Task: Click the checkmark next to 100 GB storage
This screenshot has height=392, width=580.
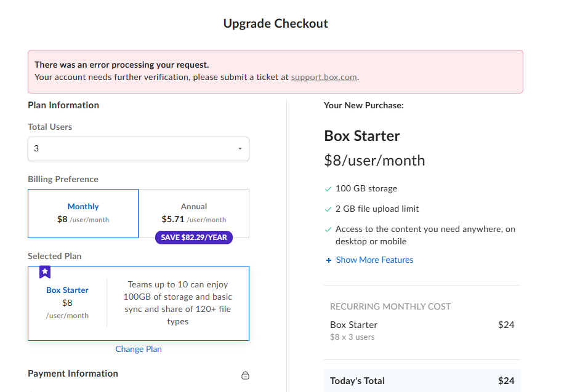Action: click(328, 189)
